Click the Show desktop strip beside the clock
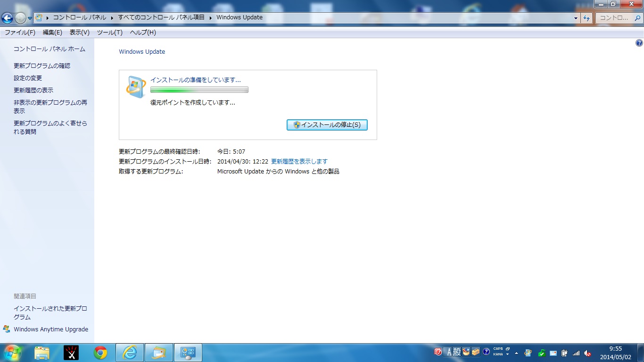The height and width of the screenshot is (362, 644). pyautogui.click(x=640, y=353)
